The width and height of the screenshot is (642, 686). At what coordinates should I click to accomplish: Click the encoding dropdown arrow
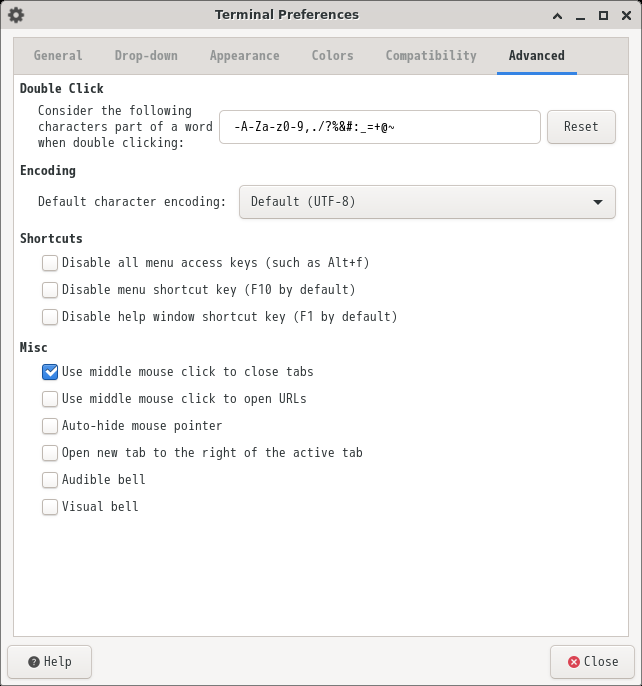(598, 202)
